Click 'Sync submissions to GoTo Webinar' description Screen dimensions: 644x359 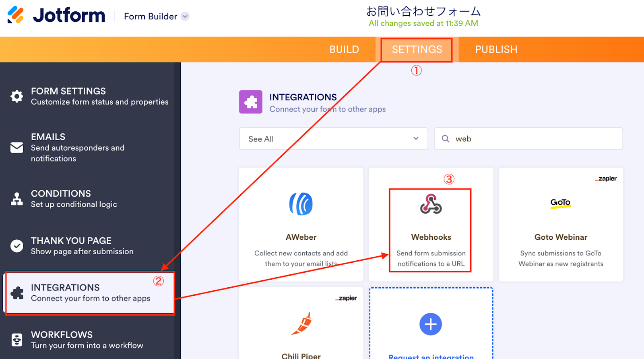[x=561, y=258]
